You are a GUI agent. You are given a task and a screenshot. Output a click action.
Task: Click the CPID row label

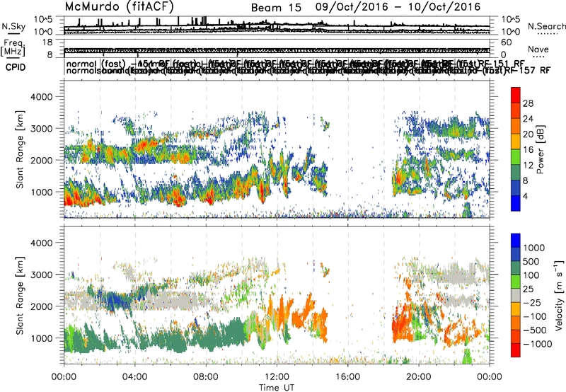coord(16,67)
